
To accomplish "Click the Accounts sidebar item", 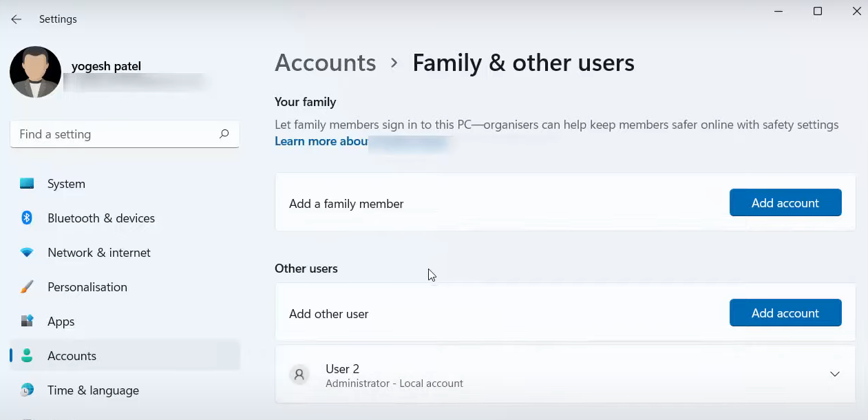I will (x=72, y=356).
